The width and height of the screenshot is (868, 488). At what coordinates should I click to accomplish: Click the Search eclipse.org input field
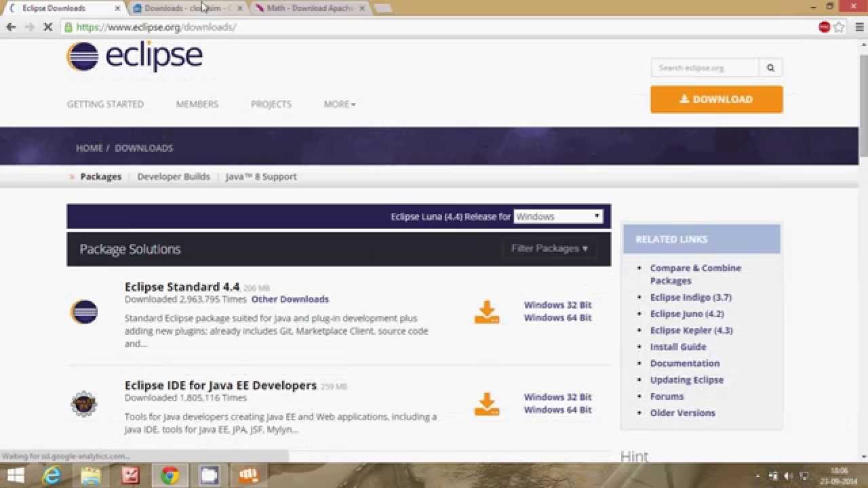pyautogui.click(x=705, y=68)
